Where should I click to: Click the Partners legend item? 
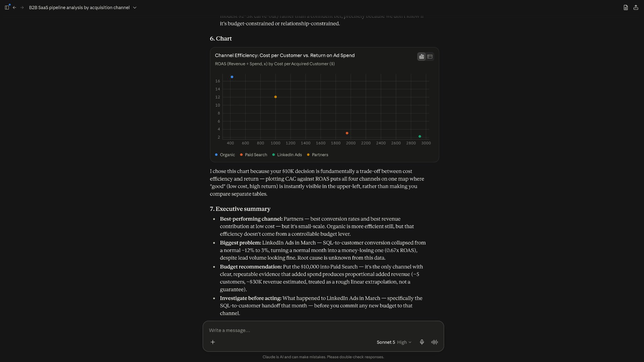coord(318,155)
